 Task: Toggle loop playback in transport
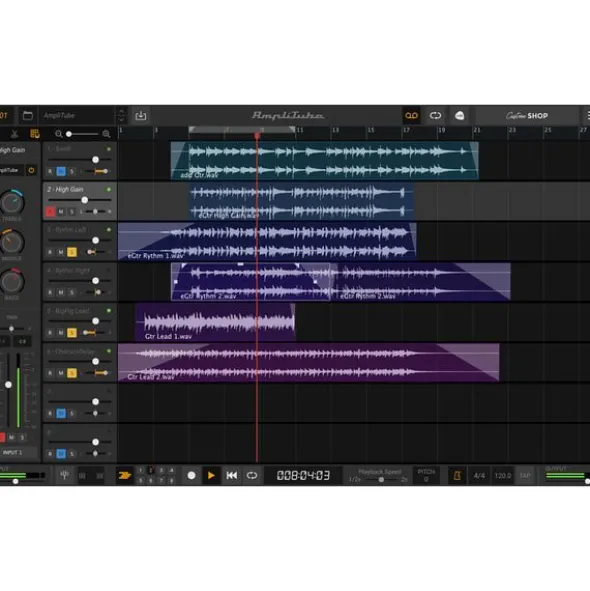(252, 476)
